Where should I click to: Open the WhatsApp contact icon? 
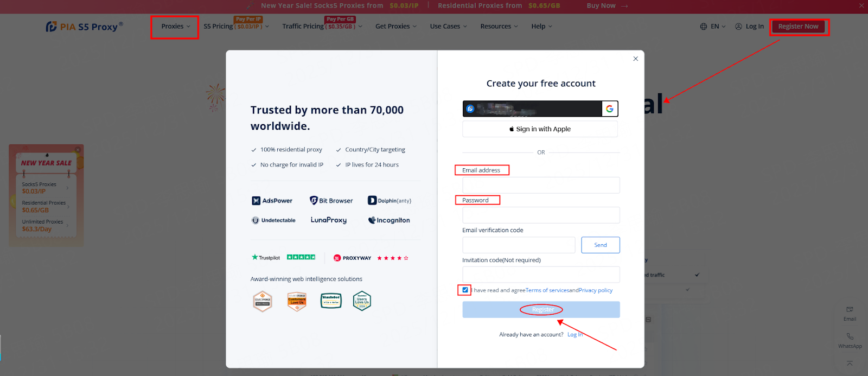point(850,337)
